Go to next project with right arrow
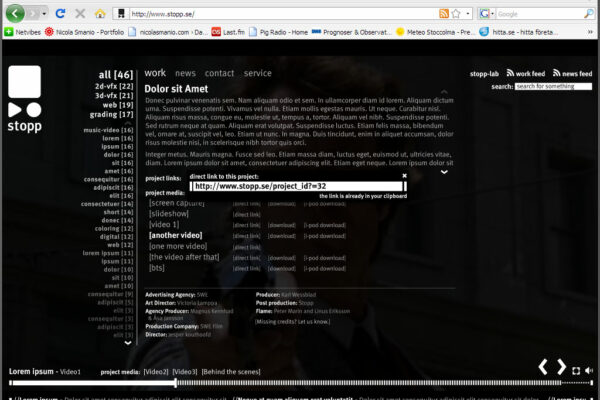Image resolution: width=600 pixels, height=400 pixels. coord(561,367)
